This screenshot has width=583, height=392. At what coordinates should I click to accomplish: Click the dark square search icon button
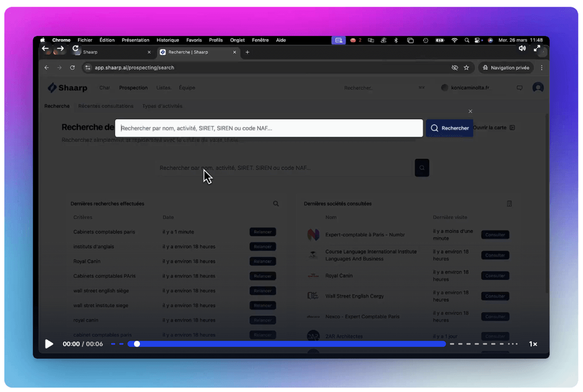point(422,168)
